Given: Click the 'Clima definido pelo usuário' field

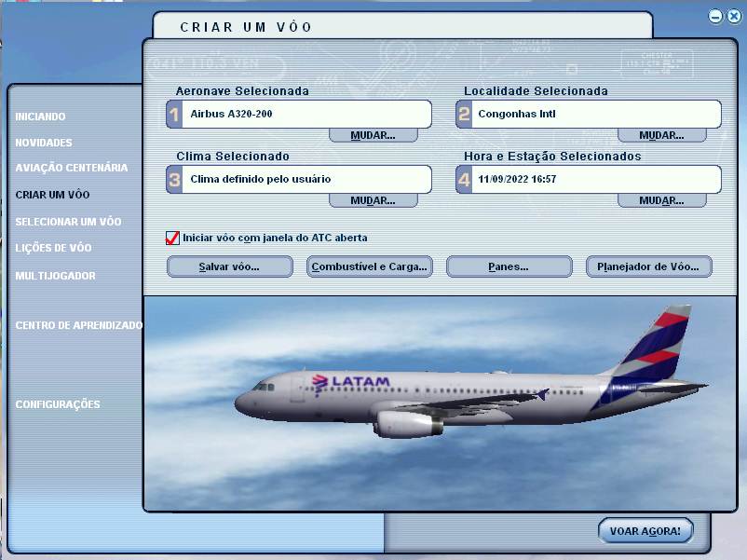Looking at the screenshot, I should 299,180.
